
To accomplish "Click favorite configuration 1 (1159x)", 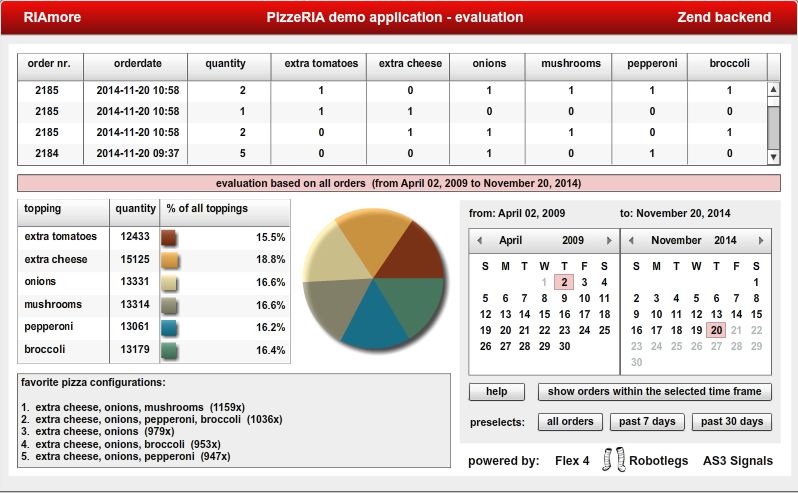I will [133, 408].
